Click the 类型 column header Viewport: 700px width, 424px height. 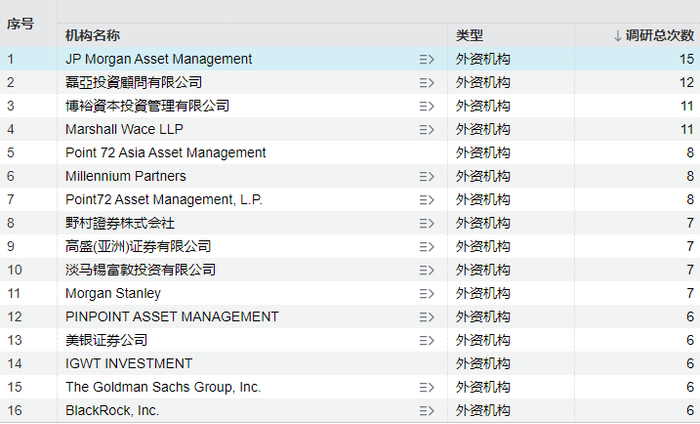[x=470, y=35]
